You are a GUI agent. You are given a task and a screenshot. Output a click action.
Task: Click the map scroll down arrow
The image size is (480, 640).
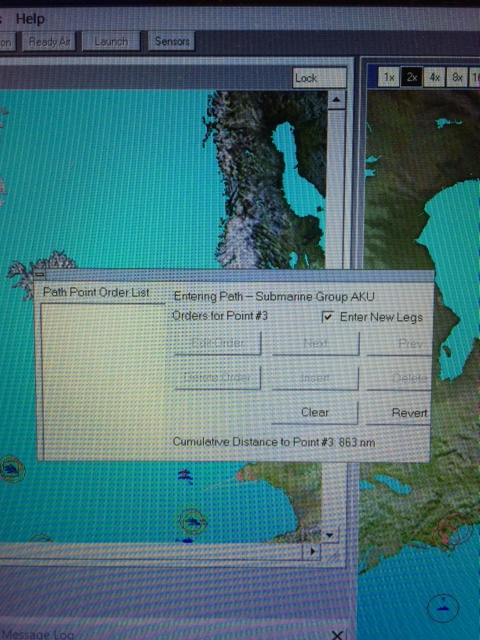pyautogui.click(x=330, y=535)
